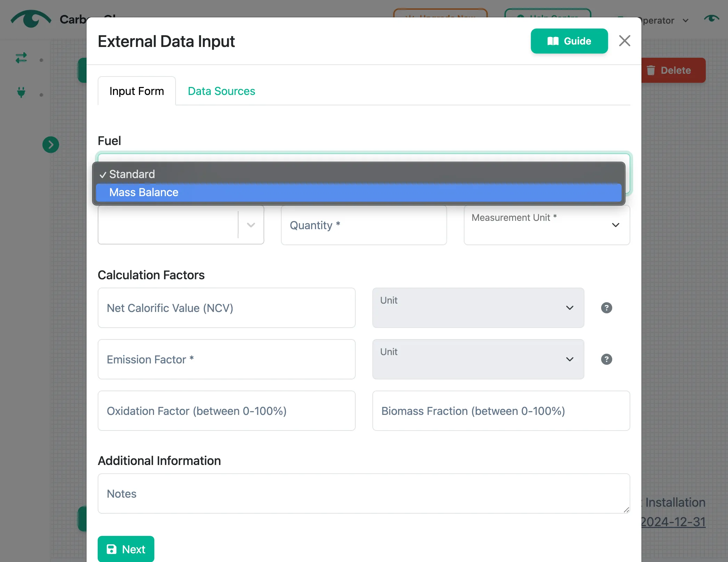The height and width of the screenshot is (562, 728).
Task: Choose the Standard option in list
Action: [358, 174]
